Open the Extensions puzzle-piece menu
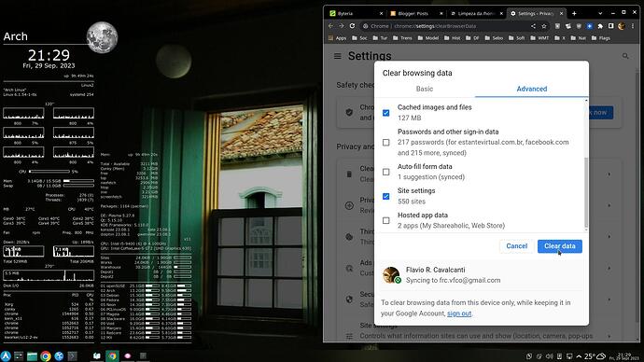Screen dimensions: 644x362 point(600,26)
